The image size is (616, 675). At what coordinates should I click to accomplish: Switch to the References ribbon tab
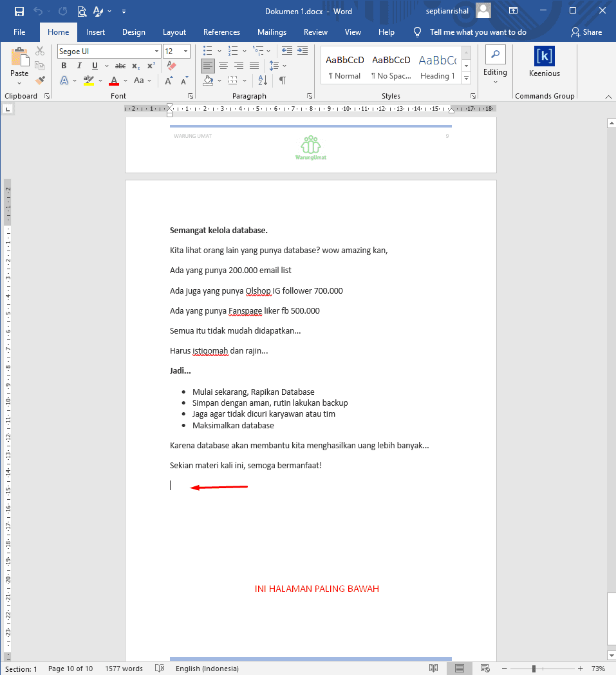pos(221,32)
